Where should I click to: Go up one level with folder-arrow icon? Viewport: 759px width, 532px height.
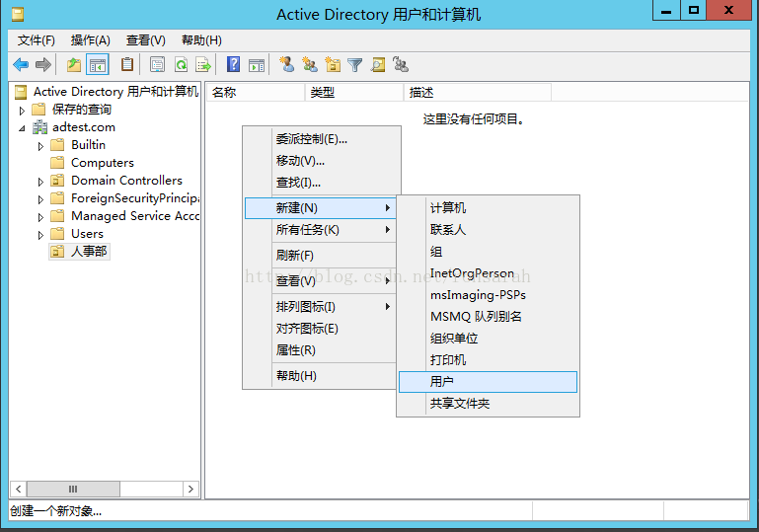click(74, 64)
